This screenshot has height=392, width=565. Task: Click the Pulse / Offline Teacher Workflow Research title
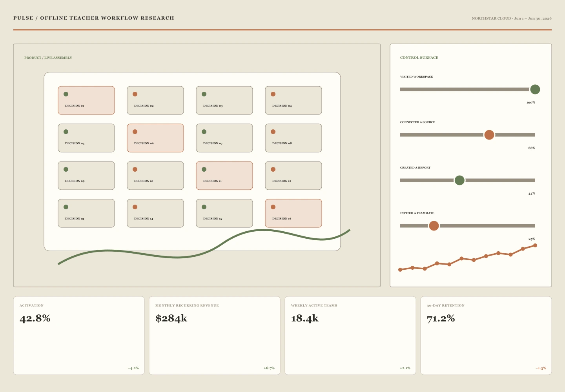coord(94,18)
